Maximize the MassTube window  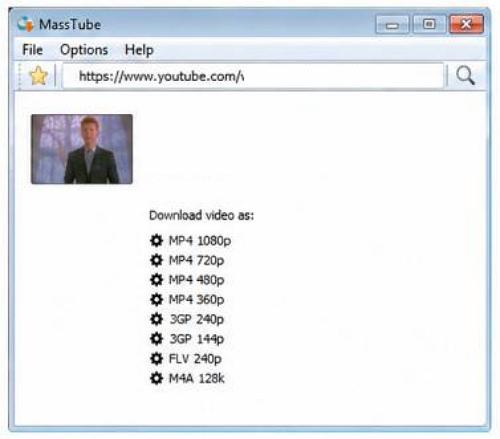point(429,24)
